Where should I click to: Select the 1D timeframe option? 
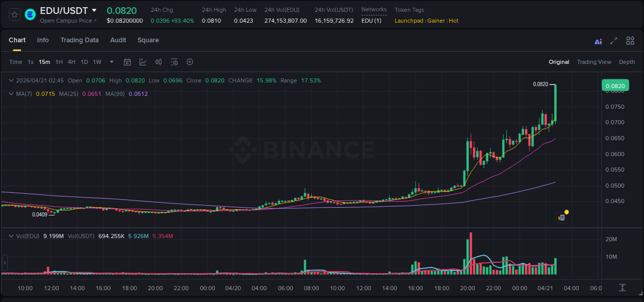[x=84, y=62]
